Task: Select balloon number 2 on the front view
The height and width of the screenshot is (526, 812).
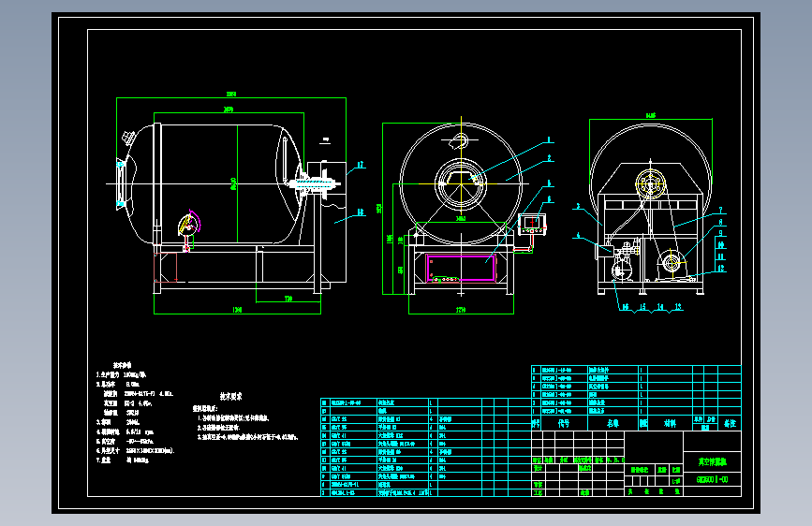Action: point(550,158)
